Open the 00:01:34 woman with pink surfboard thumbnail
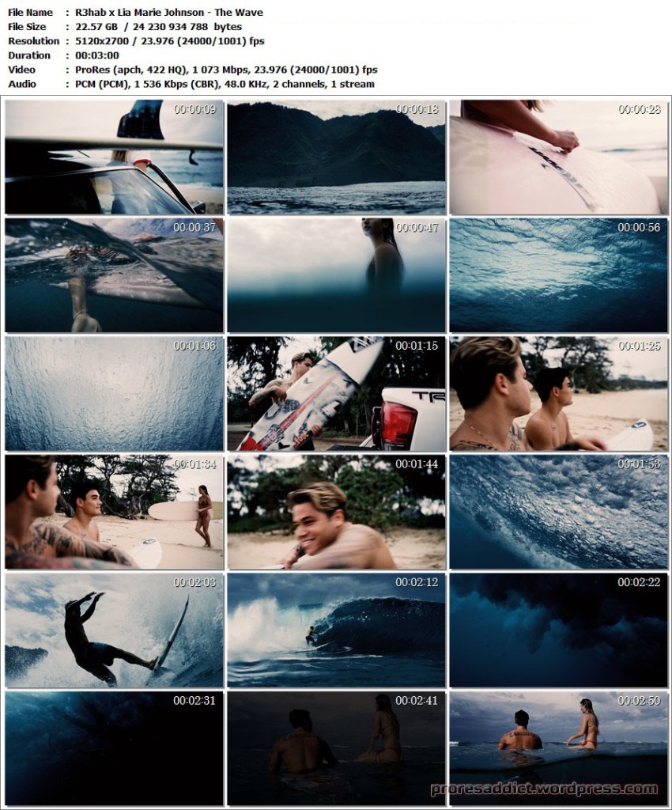 click(x=114, y=511)
